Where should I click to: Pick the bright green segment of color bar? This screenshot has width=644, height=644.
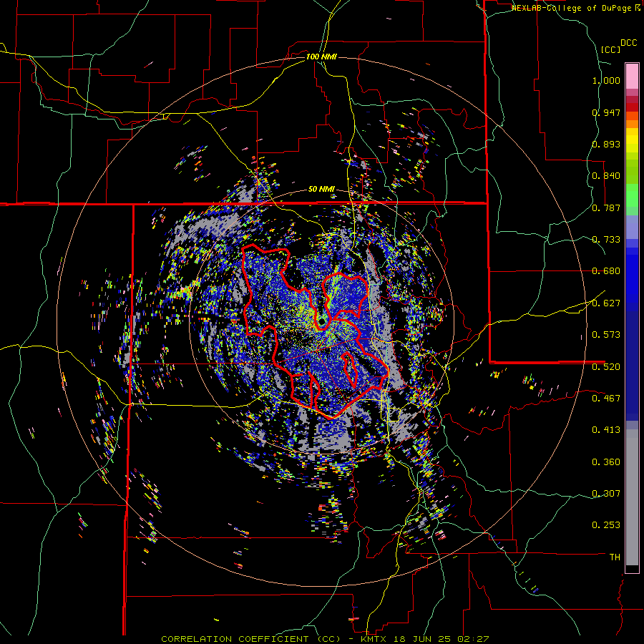(632, 195)
